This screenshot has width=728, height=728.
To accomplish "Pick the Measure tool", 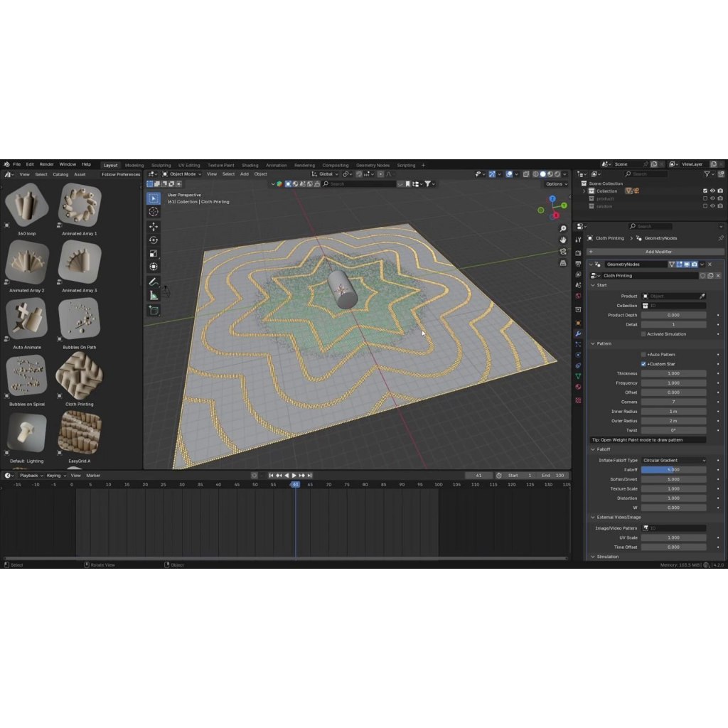I will [154, 295].
